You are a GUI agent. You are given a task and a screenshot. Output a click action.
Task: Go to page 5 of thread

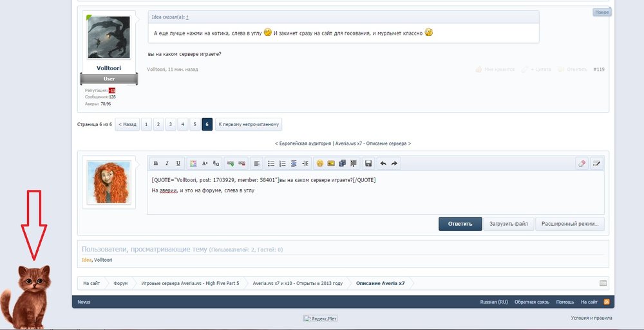tap(194, 124)
